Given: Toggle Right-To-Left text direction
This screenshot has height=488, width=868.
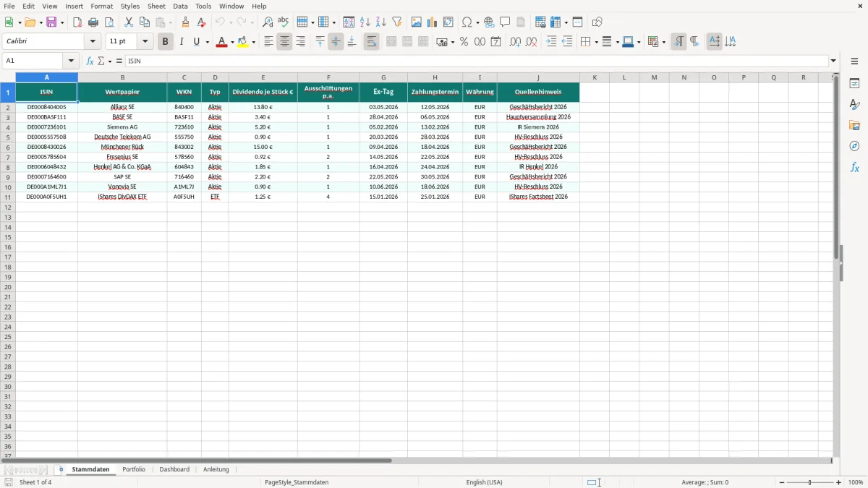Looking at the screenshot, I should (x=694, y=42).
